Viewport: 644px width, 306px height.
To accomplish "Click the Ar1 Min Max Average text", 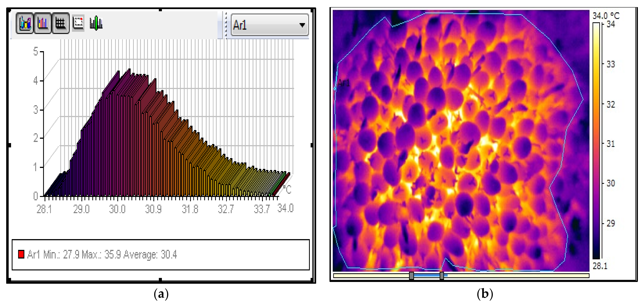I will click(x=102, y=255).
